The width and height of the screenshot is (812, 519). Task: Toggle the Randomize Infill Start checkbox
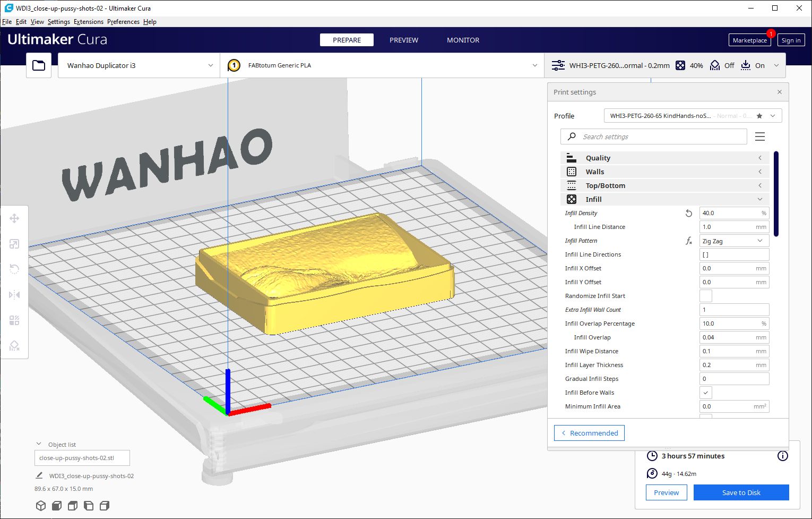705,296
